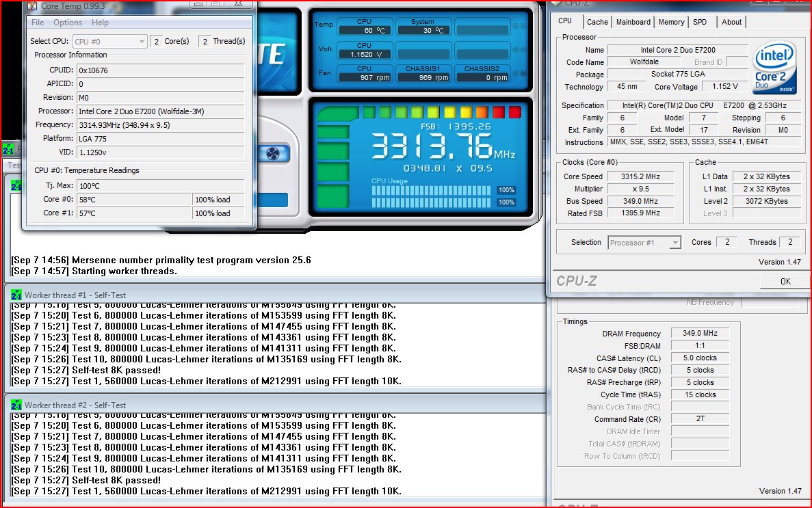Click the fan icon button in the gadget

[x=273, y=153]
